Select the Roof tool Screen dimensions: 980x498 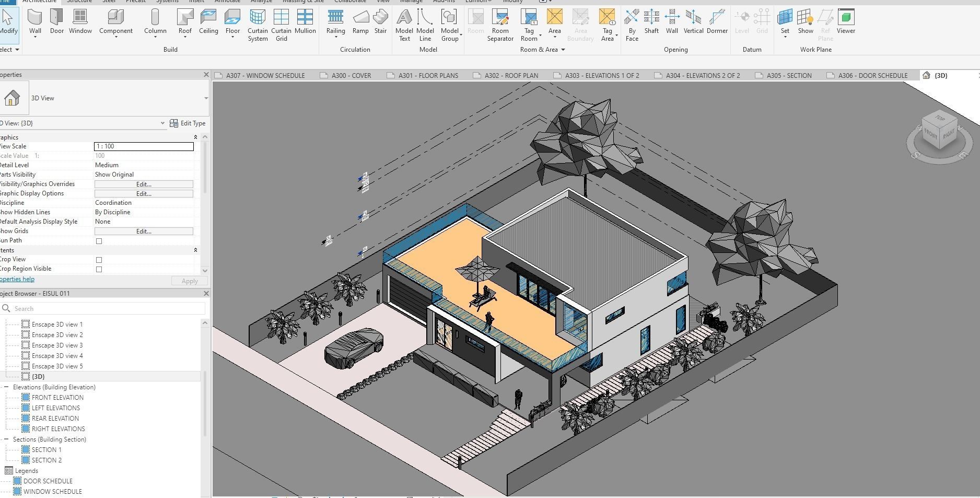(x=185, y=24)
